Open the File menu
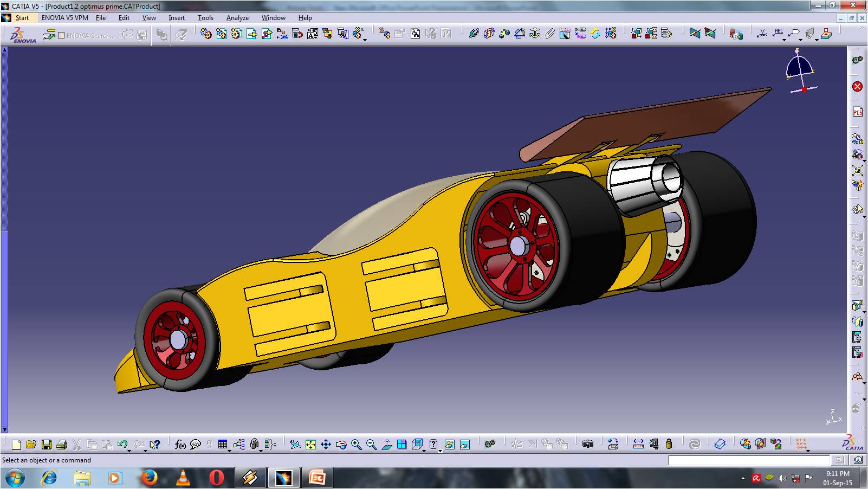 [x=101, y=17]
